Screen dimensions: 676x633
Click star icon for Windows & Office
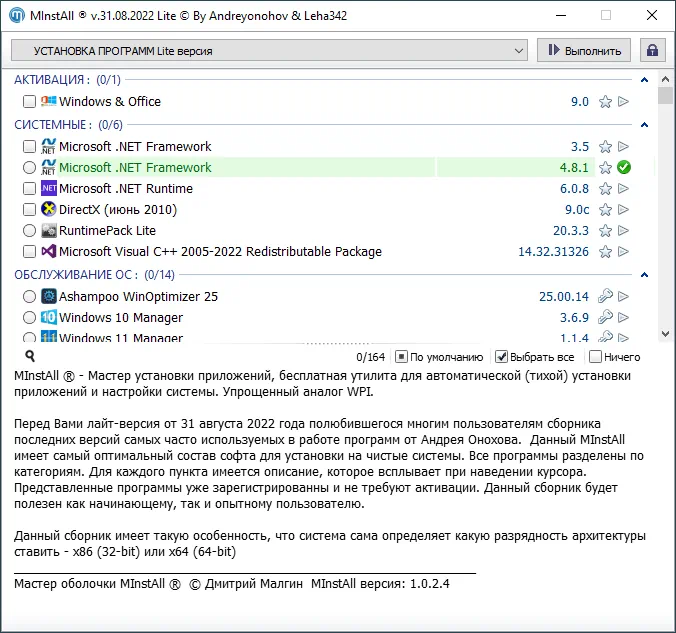tap(605, 102)
